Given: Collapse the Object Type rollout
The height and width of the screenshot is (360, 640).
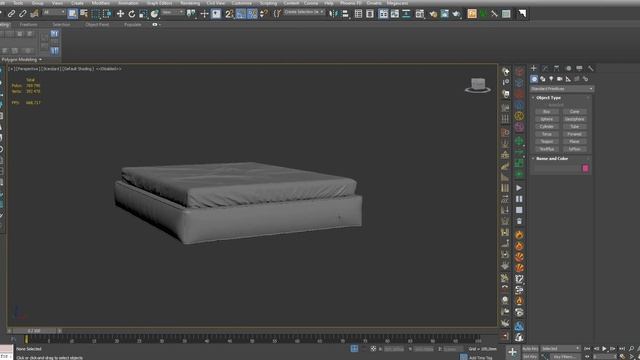Looking at the screenshot, I should (548, 98).
